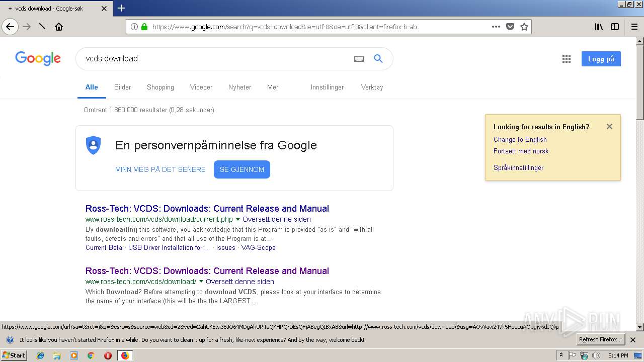Go back with the browser back arrow
644x362 pixels.
tap(10, 27)
